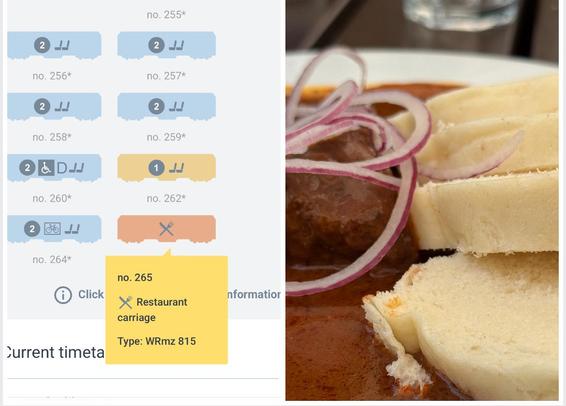Open the goulash with dumplings photo

pos(422,200)
